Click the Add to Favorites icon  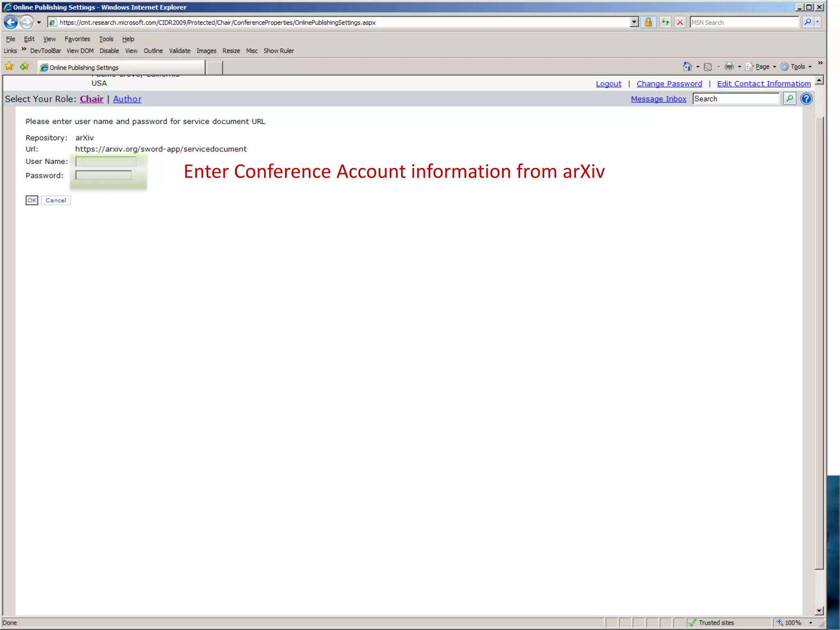(25, 66)
